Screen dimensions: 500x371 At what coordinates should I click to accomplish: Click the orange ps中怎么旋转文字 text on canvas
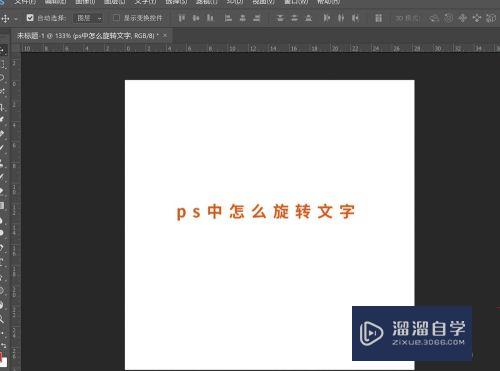pos(265,212)
